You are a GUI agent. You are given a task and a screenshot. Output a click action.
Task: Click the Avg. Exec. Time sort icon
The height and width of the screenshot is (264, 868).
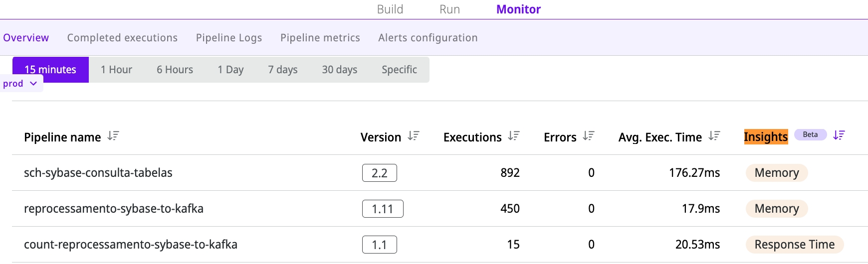pyautogui.click(x=714, y=136)
